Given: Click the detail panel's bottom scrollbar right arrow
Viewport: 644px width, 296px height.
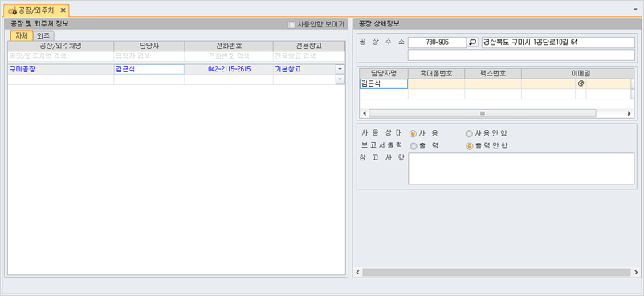Looking at the screenshot, I should pos(637,272).
